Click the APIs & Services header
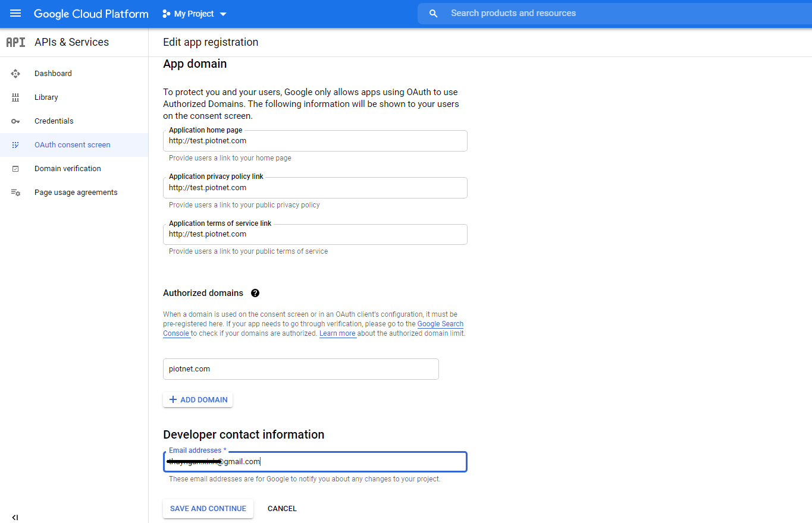 point(71,42)
